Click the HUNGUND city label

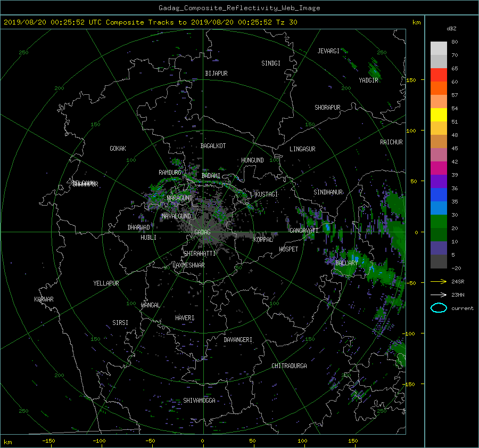pos(252,160)
